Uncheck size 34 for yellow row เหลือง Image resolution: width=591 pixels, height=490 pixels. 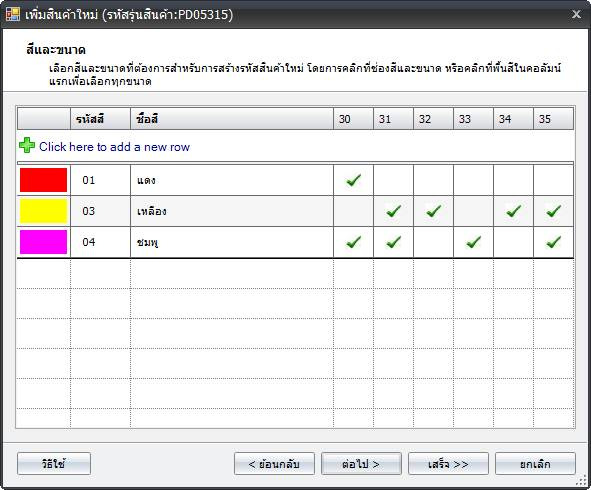coord(513,211)
